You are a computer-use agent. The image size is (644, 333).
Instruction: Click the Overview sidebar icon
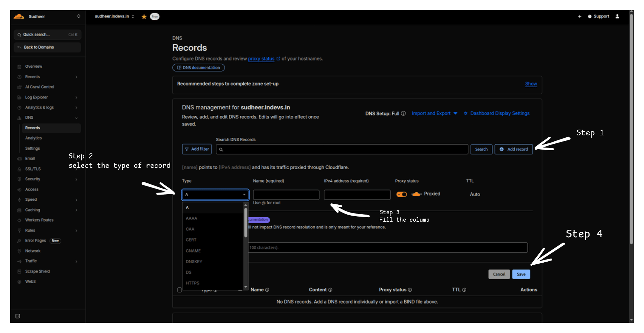click(x=19, y=67)
